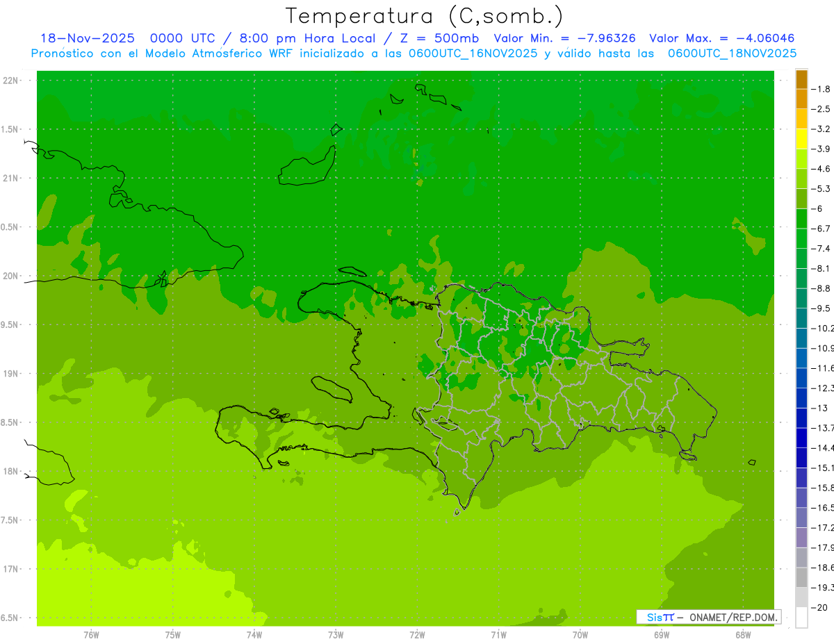Click the "0000 UTC" time label
Viewport: 834px width, 644px height.
click(x=183, y=38)
